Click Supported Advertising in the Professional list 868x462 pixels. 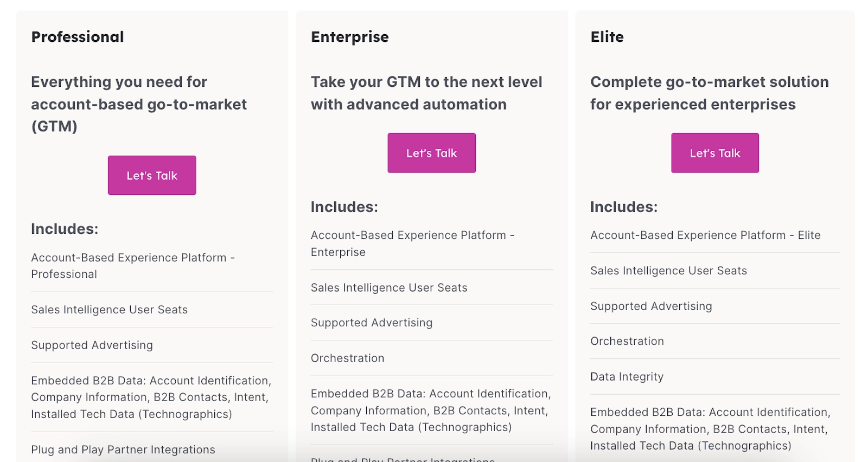[x=92, y=345]
